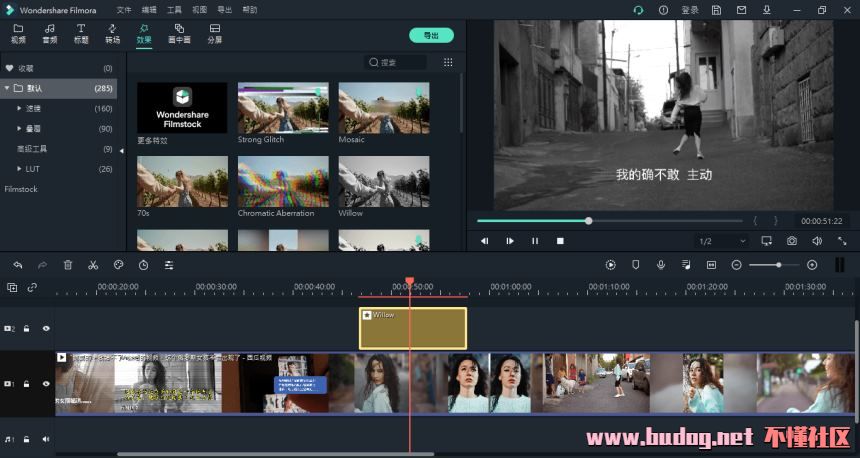Screen dimensions: 860x458
Task: Toggle lock on main video track
Action: (27, 384)
